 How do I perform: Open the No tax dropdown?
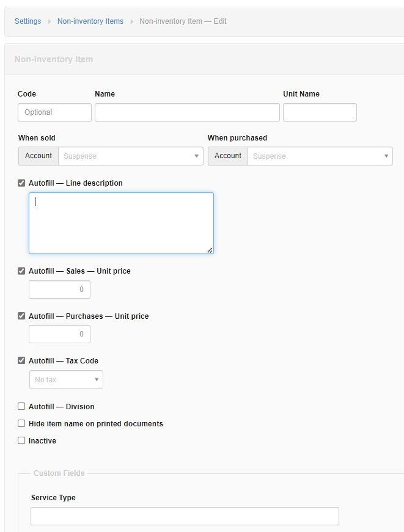pos(66,379)
